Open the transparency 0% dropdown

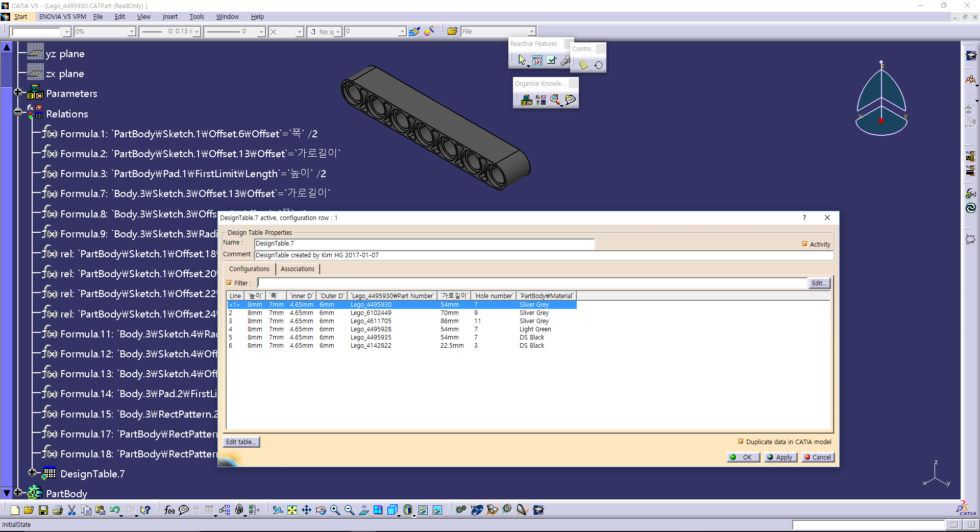coord(131,32)
